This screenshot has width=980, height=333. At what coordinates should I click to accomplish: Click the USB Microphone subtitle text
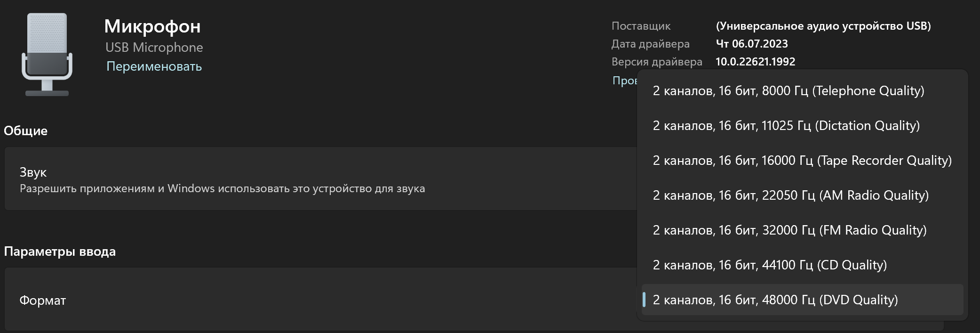tap(154, 48)
